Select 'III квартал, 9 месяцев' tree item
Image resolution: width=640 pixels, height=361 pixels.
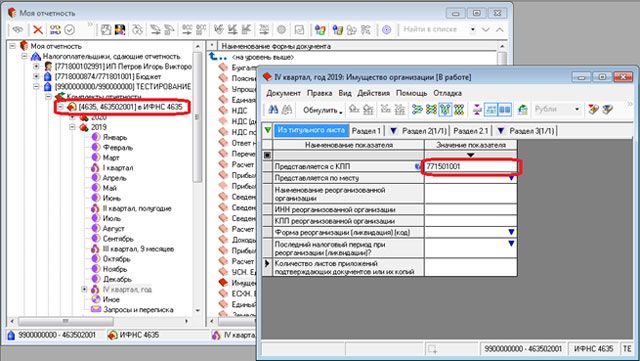138,249
